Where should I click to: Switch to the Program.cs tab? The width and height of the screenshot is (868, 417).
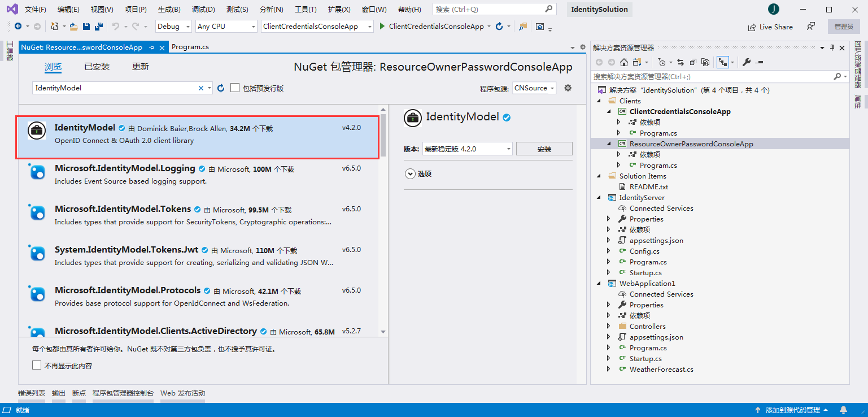190,47
